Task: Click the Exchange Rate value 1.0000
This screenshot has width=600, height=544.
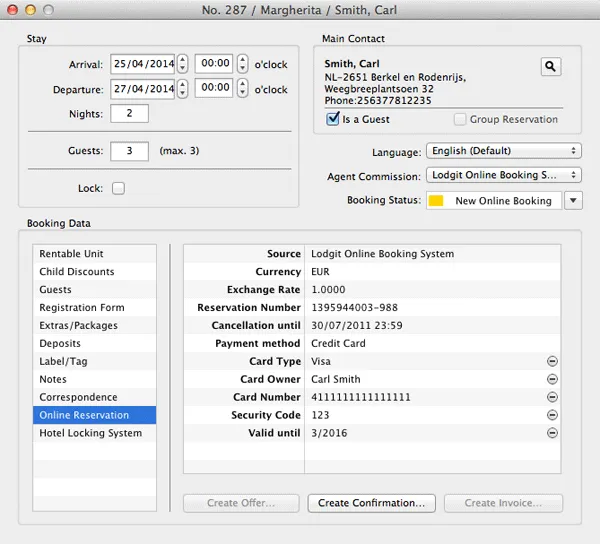Action: [x=328, y=290]
